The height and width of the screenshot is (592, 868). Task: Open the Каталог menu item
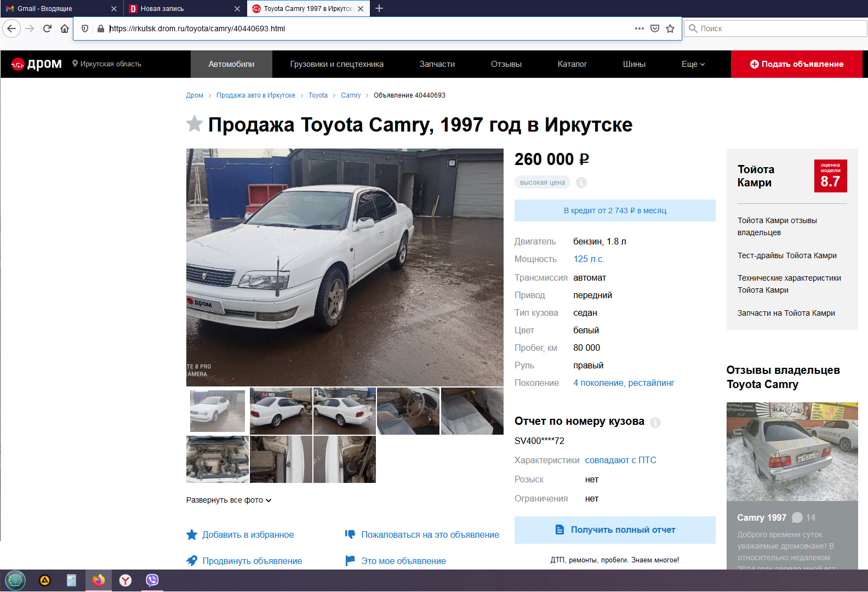coord(572,64)
